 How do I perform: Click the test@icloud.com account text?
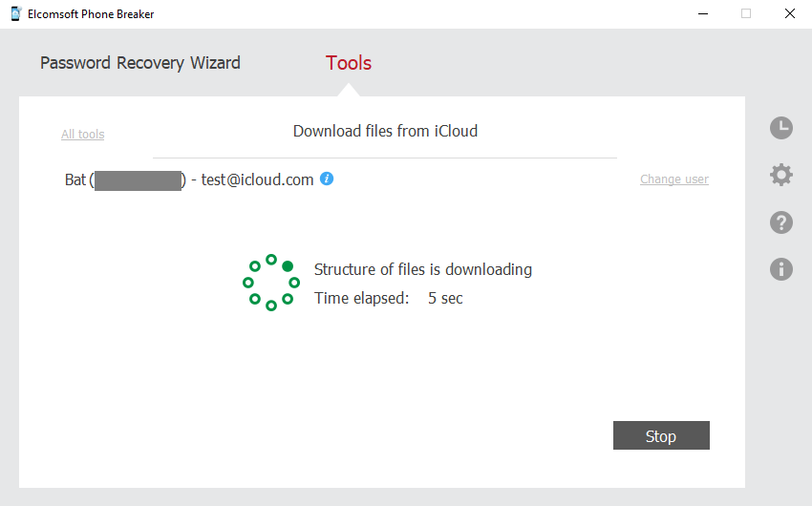point(257,179)
